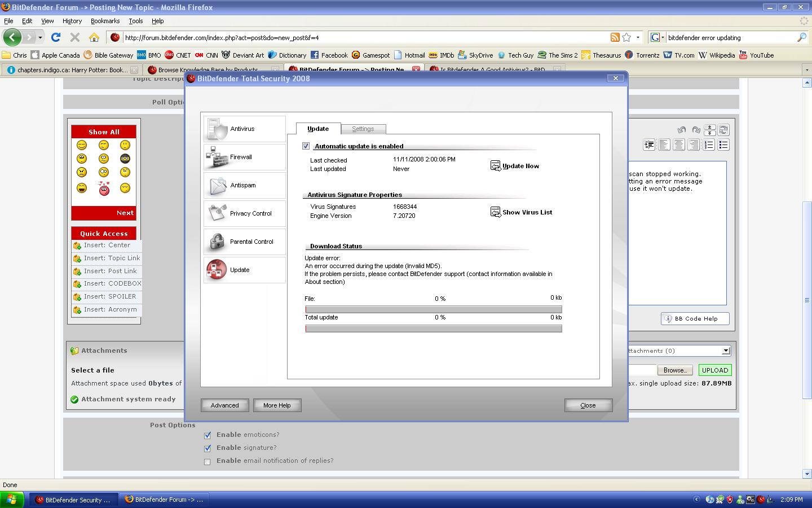Click Show All emoticons header
Image resolution: width=812 pixels, height=508 pixels.
[104, 132]
